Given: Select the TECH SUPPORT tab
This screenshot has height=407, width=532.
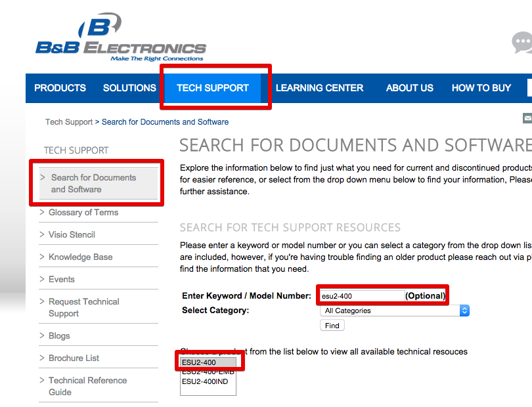Looking at the screenshot, I should [x=213, y=88].
